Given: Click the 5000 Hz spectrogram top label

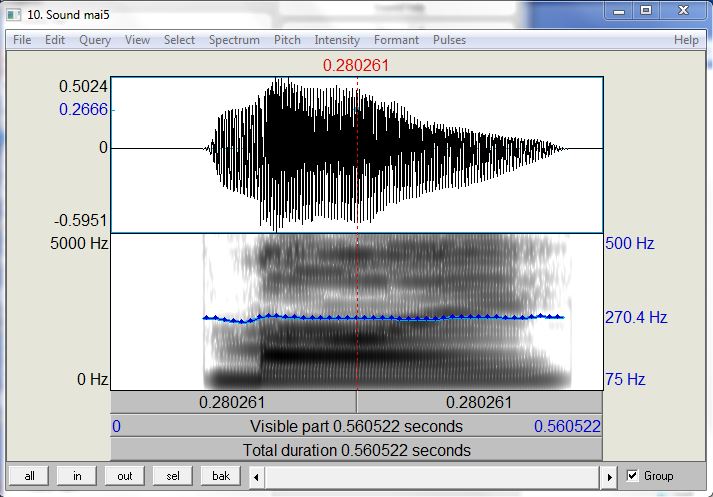Looking at the screenshot, I should (x=79, y=243).
